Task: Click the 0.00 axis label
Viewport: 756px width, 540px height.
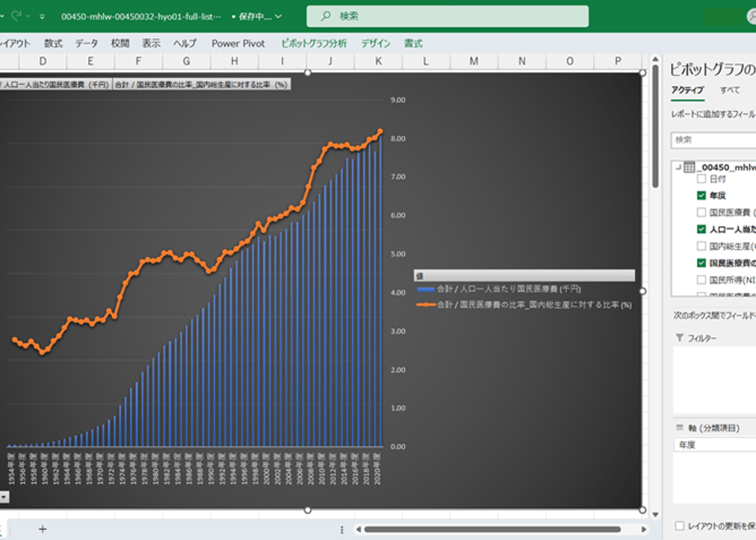Action: [398, 447]
